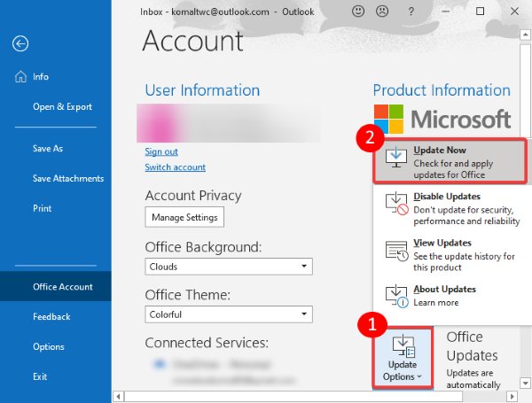Open Options from the sidebar
Viewport: 532px width, 403px height.
pos(48,346)
